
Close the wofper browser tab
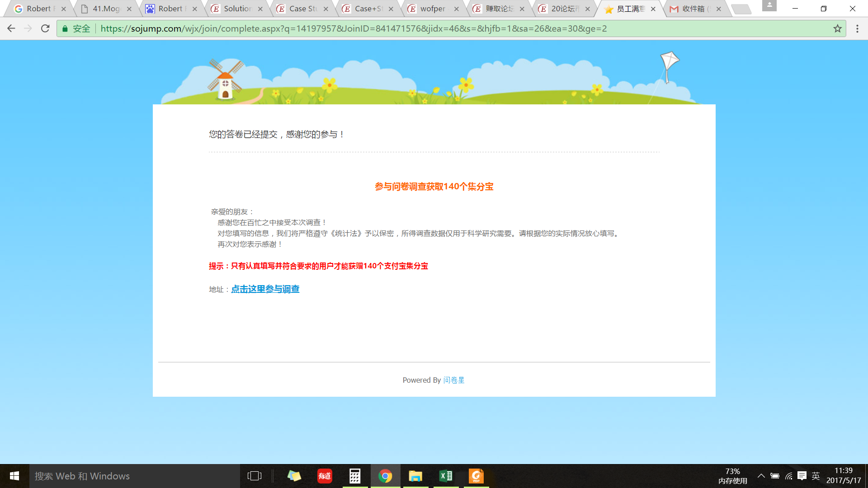pyautogui.click(x=456, y=9)
